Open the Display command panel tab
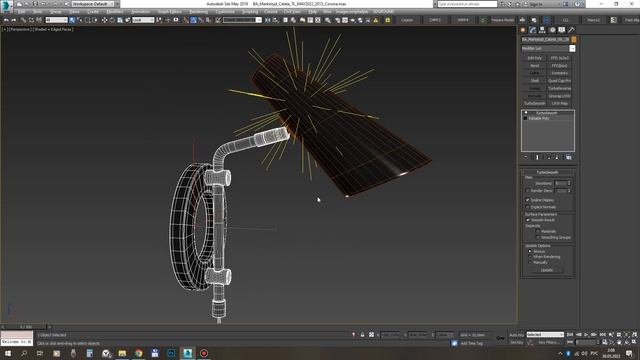Viewport: 640px width, 360px height. click(x=562, y=30)
